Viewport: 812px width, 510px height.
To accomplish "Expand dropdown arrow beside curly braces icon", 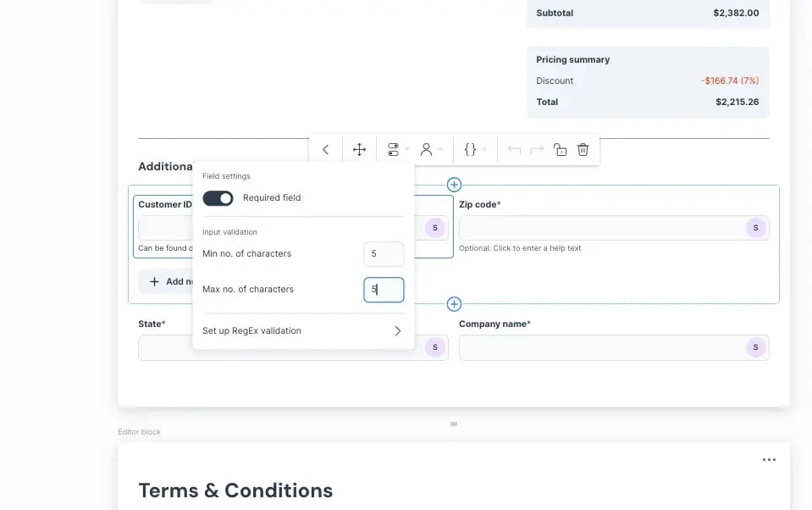I will coord(484,150).
